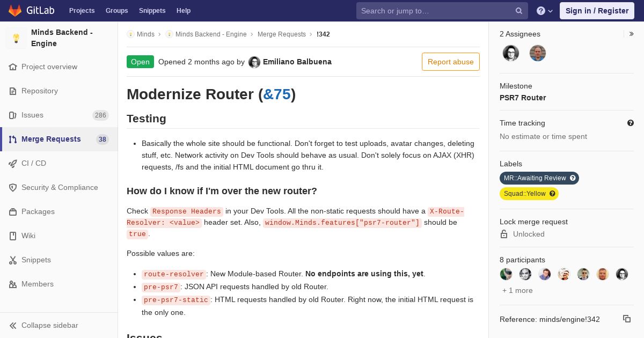The image size is (644, 338).
Task: Open the Help top link
Action: pyautogui.click(x=184, y=11)
